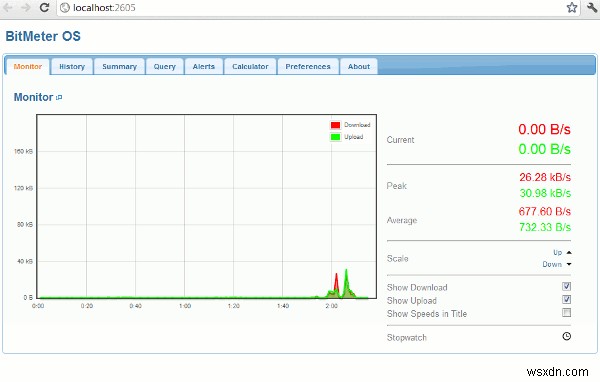Open the Alerts tab

(204, 67)
